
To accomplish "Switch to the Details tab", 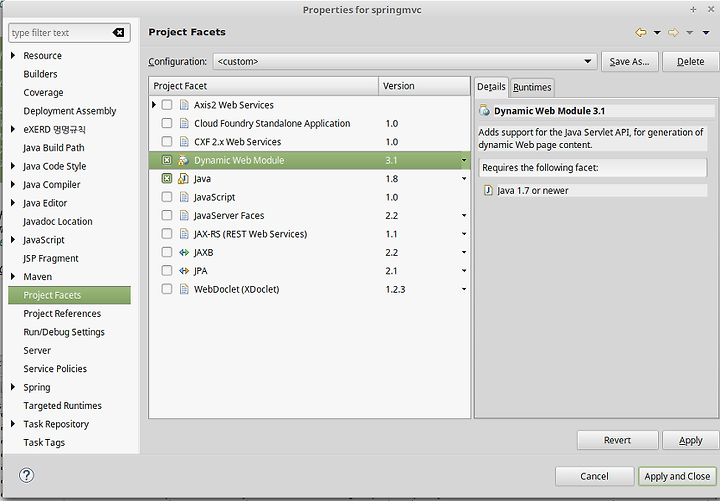I will (491, 87).
